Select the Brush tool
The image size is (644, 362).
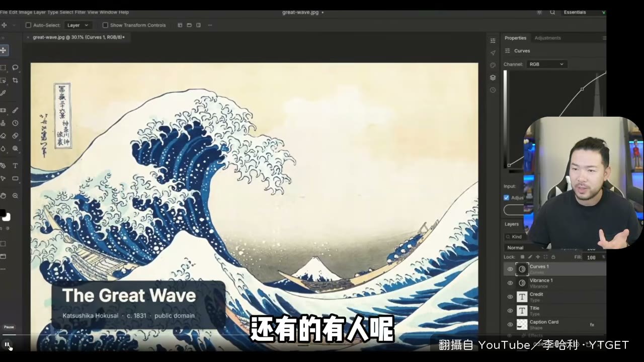[x=15, y=110]
